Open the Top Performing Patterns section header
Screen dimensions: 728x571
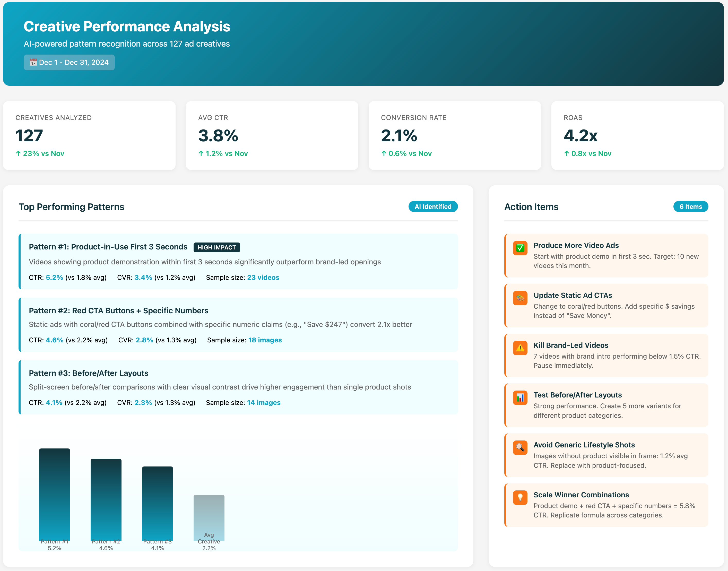coord(72,207)
